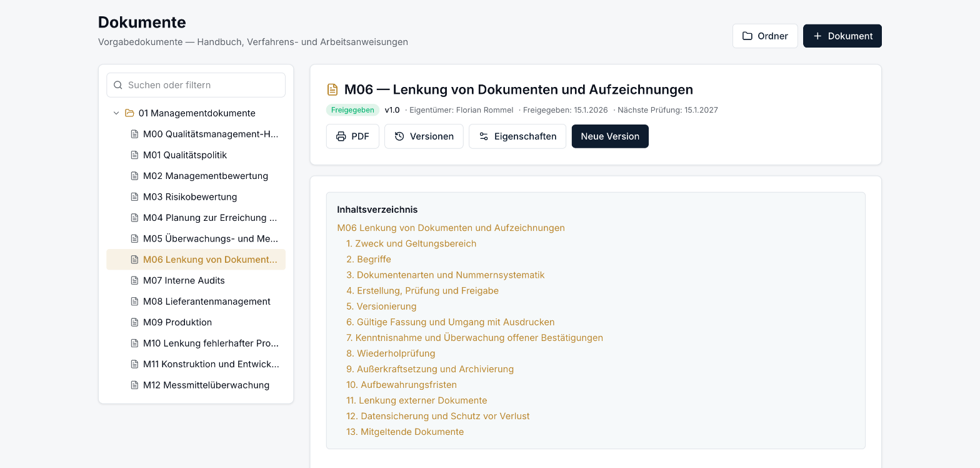Click the document icon beside M06 title
Viewport: 980px width, 468px height.
[x=332, y=89]
